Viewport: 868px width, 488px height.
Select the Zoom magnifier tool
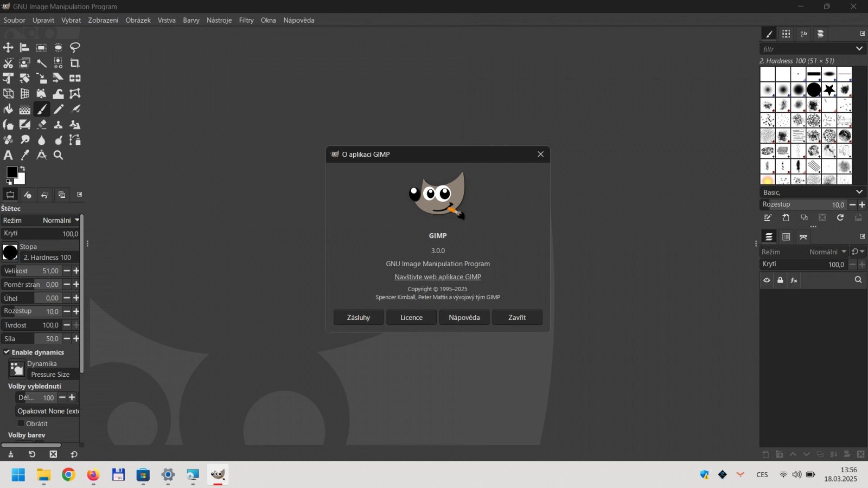point(58,155)
